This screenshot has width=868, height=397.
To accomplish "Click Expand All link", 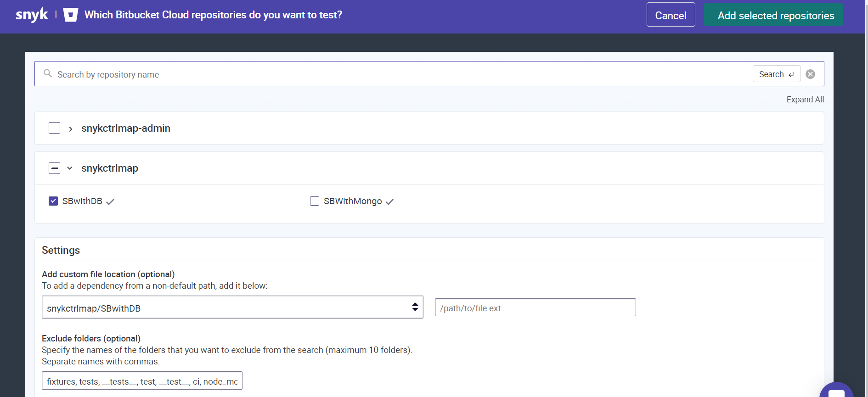I will tap(805, 100).
